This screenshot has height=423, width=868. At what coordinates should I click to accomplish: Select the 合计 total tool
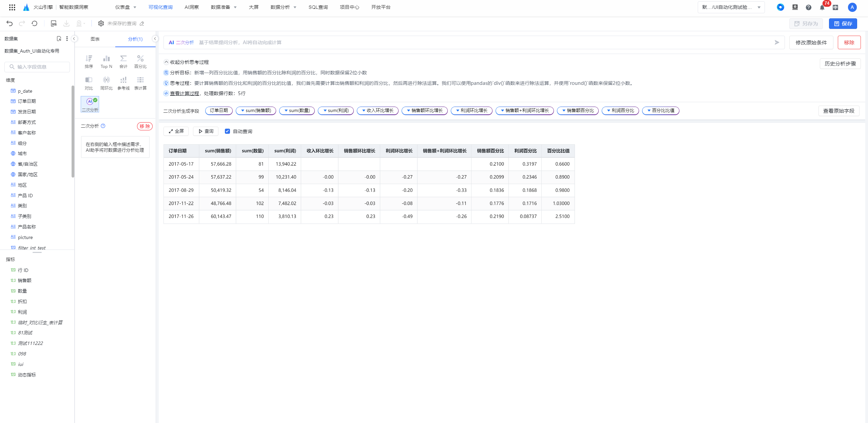(x=123, y=62)
